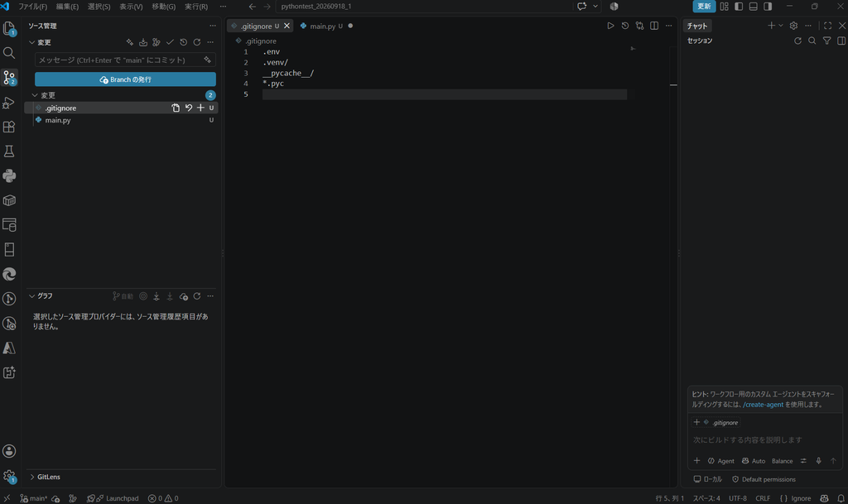Select main.py in the changes list

pos(122,120)
